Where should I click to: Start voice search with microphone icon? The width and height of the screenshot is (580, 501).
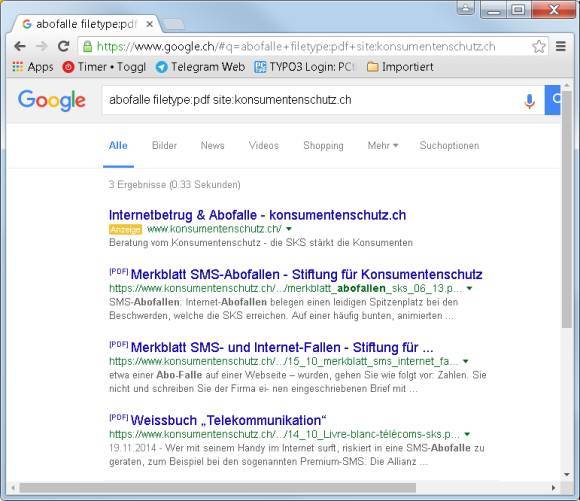point(529,101)
